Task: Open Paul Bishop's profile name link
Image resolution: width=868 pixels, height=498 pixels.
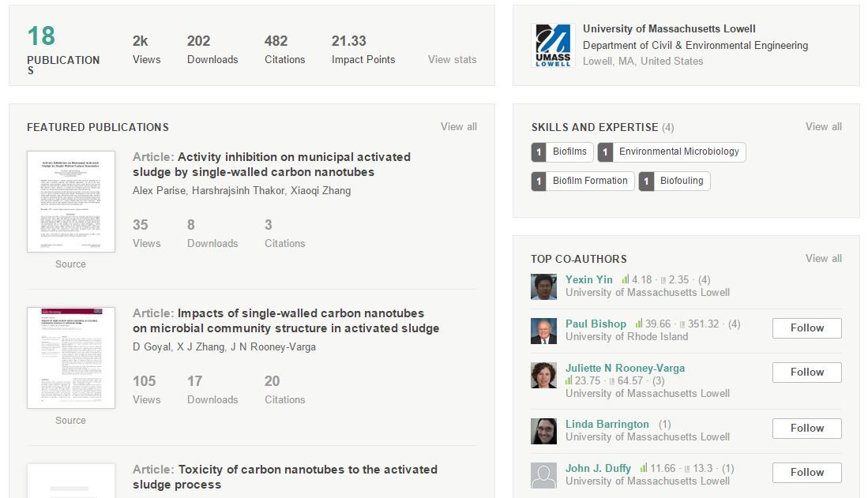Action: pos(596,324)
